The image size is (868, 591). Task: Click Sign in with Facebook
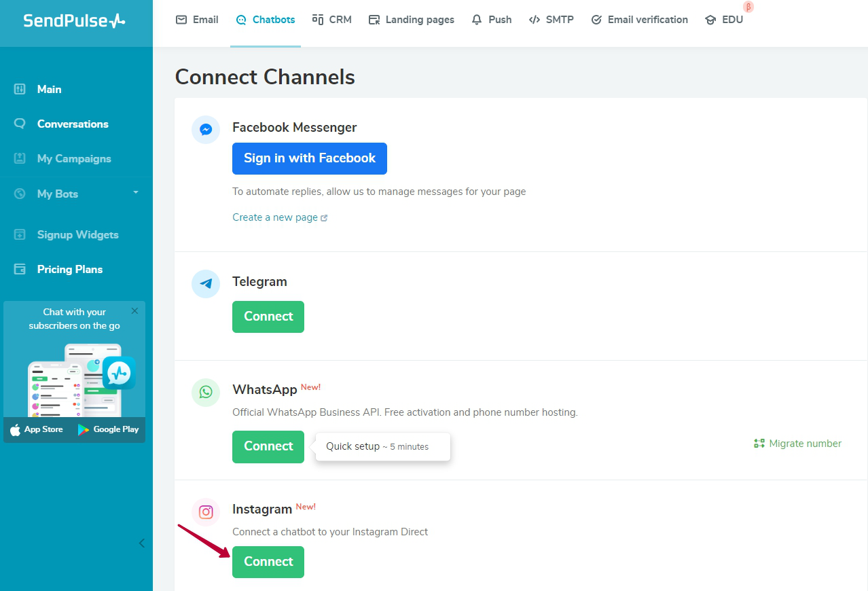click(x=309, y=158)
